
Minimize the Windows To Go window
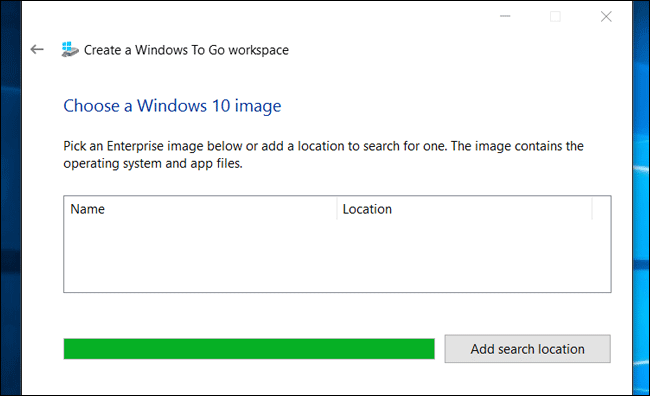point(505,17)
